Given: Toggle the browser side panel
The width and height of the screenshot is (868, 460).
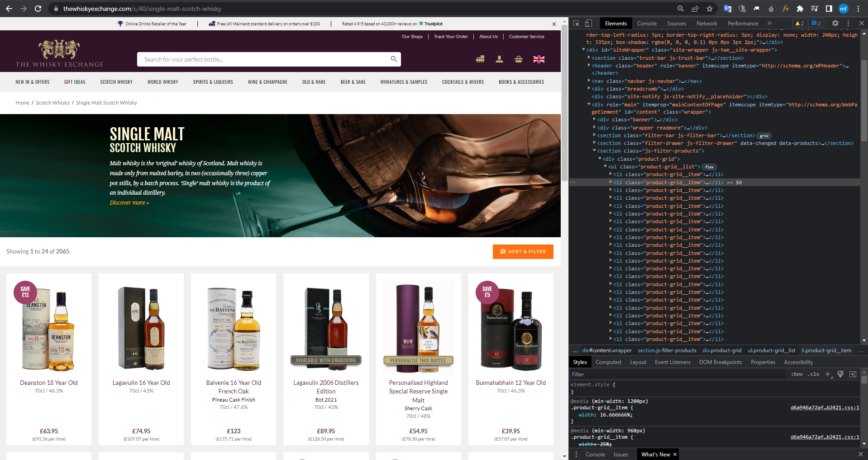Looking at the screenshot, I should [829, 9].
